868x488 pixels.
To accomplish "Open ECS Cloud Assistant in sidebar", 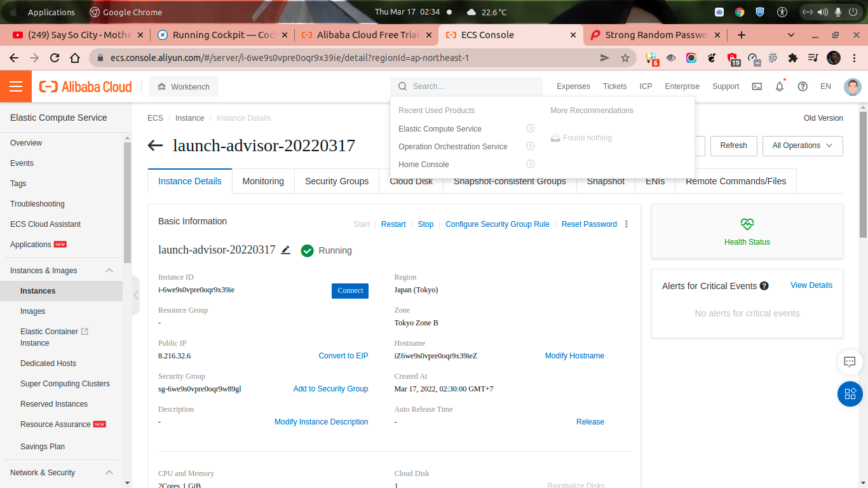I will (45, 224).
